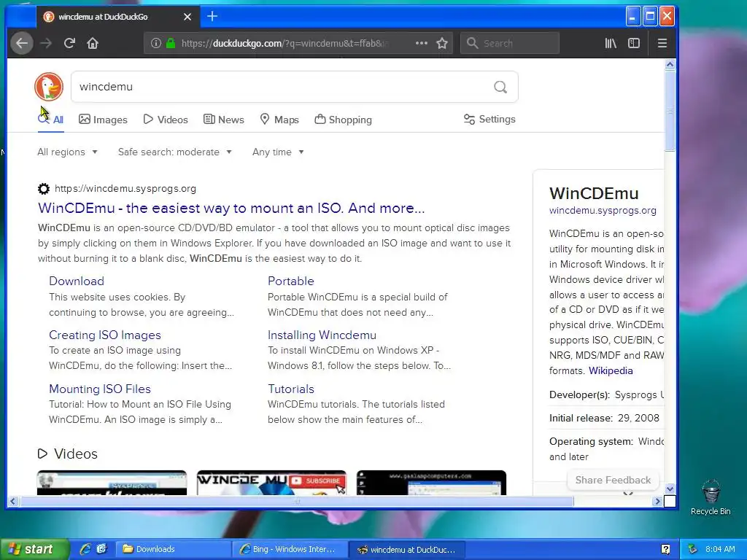
Task: Switch to the News results tab
Action: [223, 120]
